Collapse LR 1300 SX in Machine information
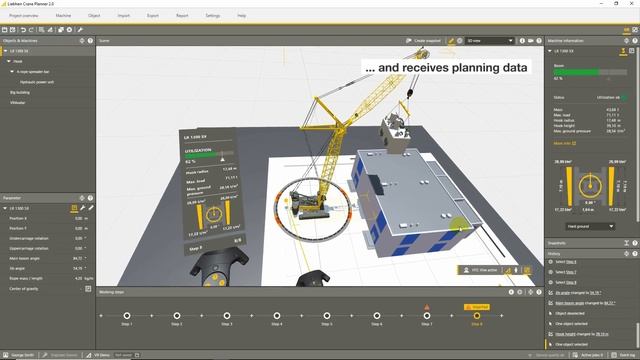Image resolution: width=640 pixels, height=360 pixels. click(x=550, y=51)
